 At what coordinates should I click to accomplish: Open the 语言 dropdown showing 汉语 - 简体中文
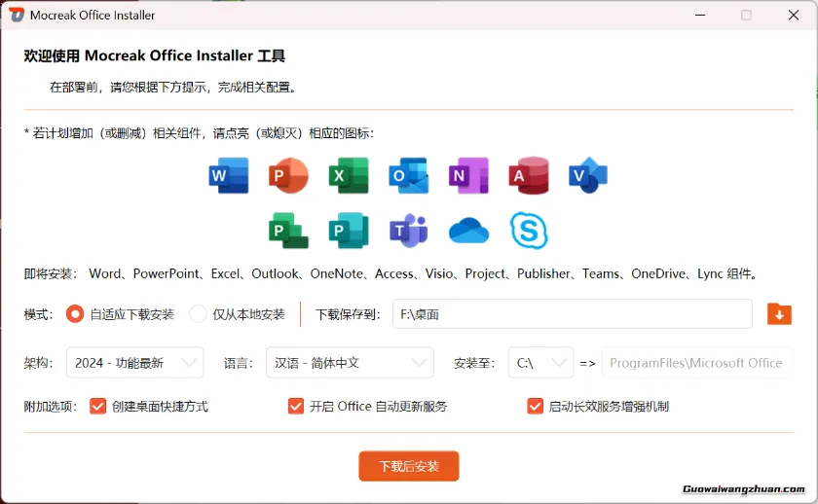click(x=350, y=362)
